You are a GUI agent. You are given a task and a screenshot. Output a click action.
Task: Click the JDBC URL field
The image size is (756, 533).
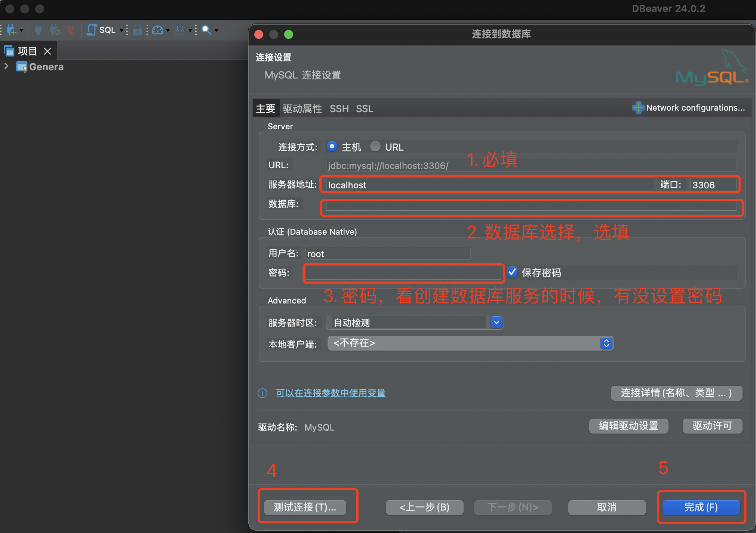531,165
